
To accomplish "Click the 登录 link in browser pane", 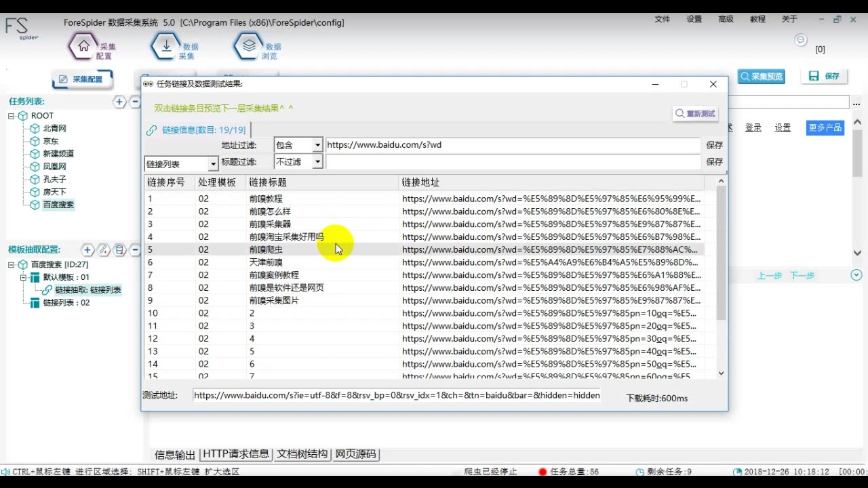I will coord(753,127).
